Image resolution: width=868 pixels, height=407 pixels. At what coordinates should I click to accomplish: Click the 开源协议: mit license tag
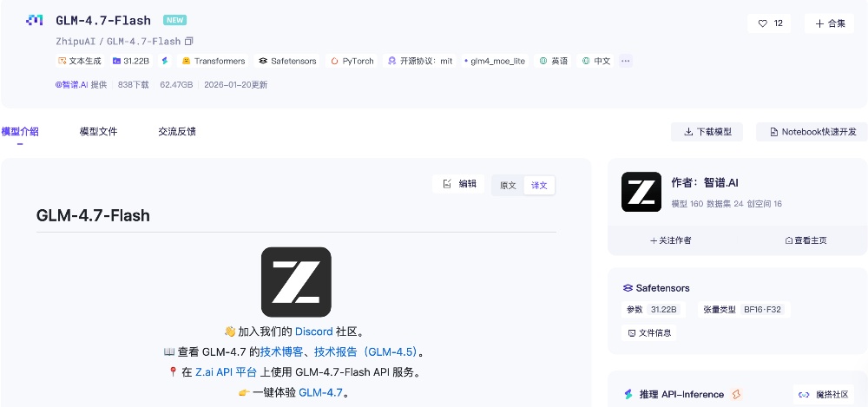pyautogui.click(x=420, y=61)
